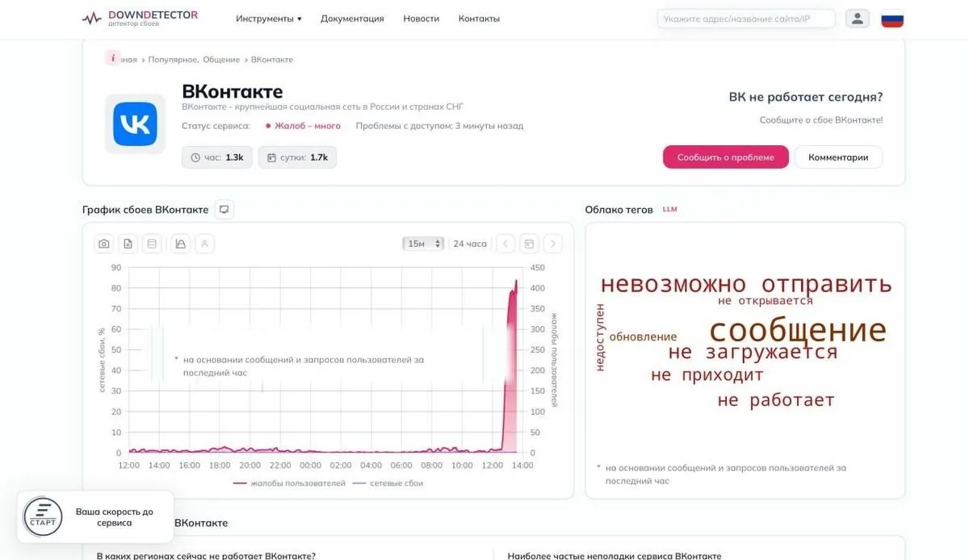Open the Инструменты dropdown menu

point(269,19)
